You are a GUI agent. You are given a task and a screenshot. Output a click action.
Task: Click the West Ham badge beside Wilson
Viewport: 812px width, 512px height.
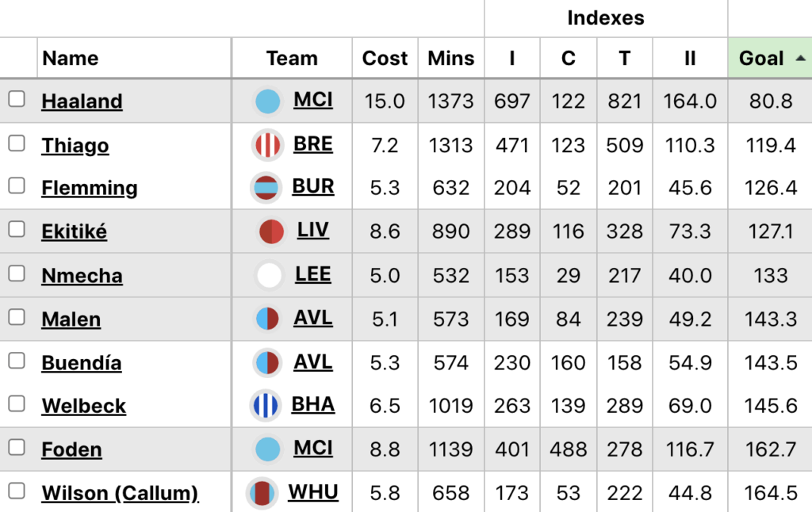(261, 493)
